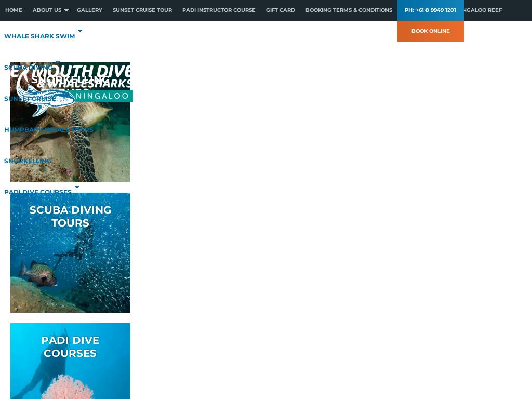Open the Snorkelling link in side menu
The image size is (532, 399).
click(x=28, y=161)
